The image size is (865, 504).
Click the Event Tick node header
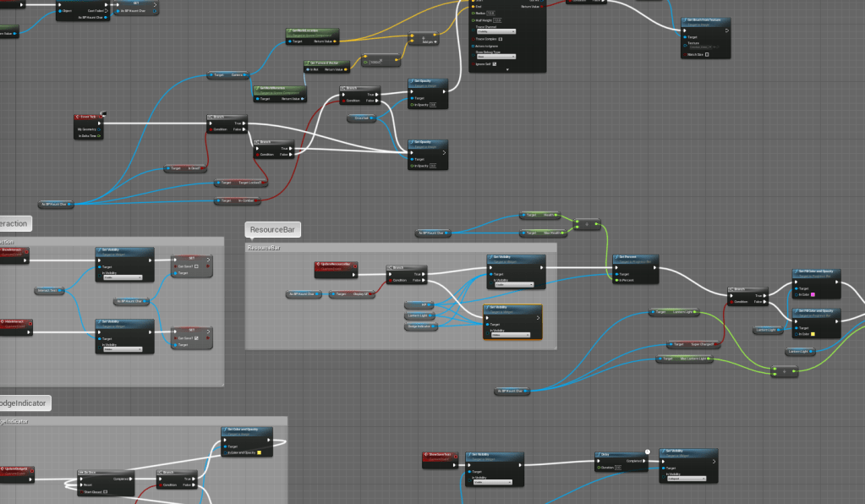point(88,117)
